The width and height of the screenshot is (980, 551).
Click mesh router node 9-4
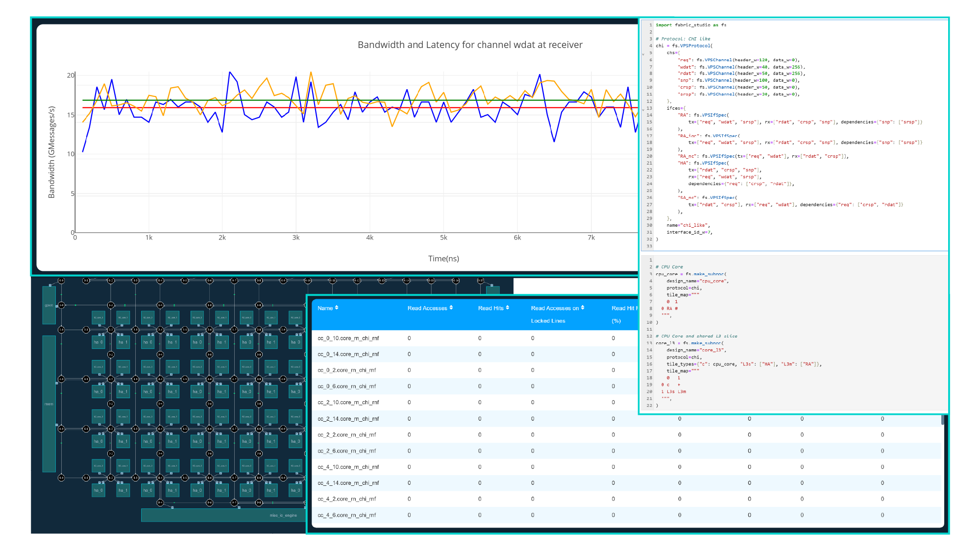coord(160,503)
